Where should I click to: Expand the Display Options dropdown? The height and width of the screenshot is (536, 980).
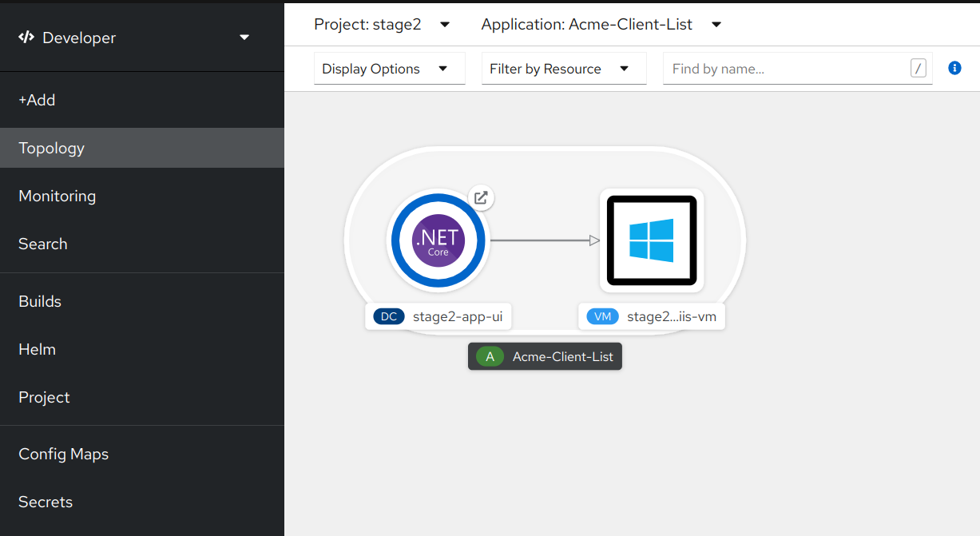[389, 69]
